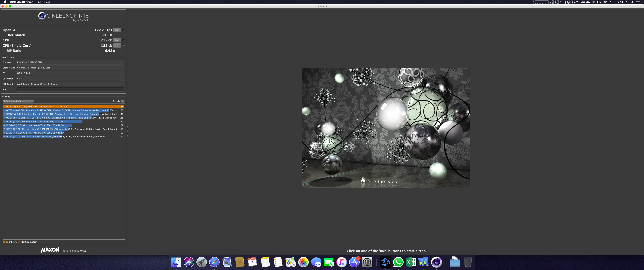Open Excel in the dock
Image resolution: width=644 pixels, height=270 pixels.
[x=411, y=262]
